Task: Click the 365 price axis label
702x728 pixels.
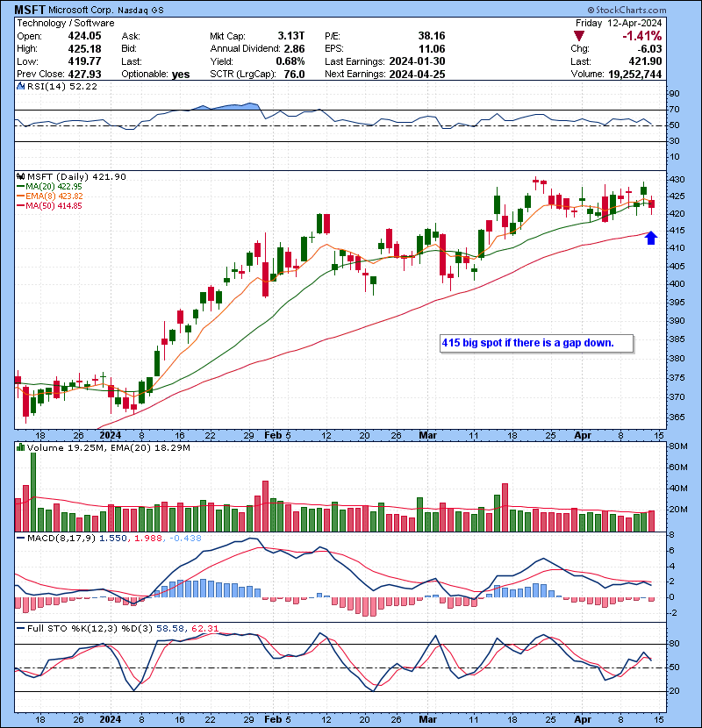Action: point(677,417)
